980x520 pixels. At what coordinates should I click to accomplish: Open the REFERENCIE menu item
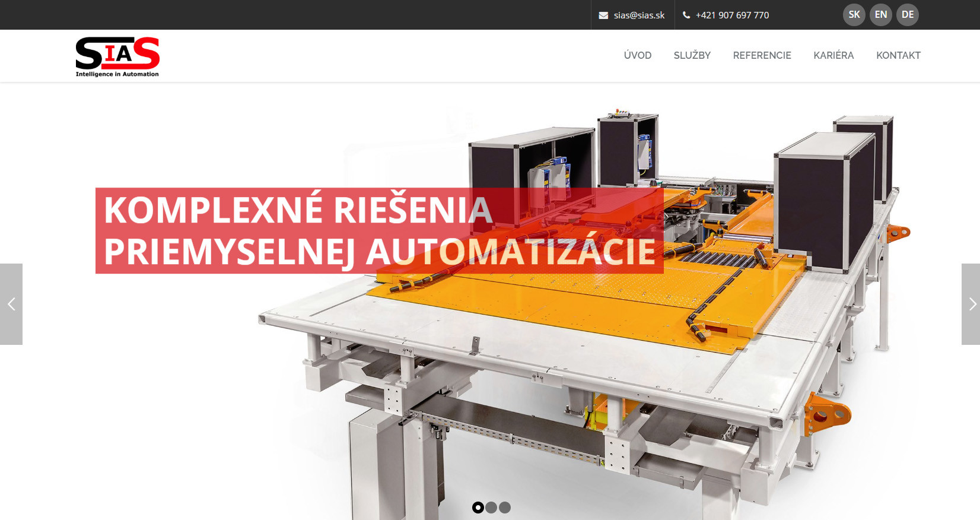click(x=762, y=55)
